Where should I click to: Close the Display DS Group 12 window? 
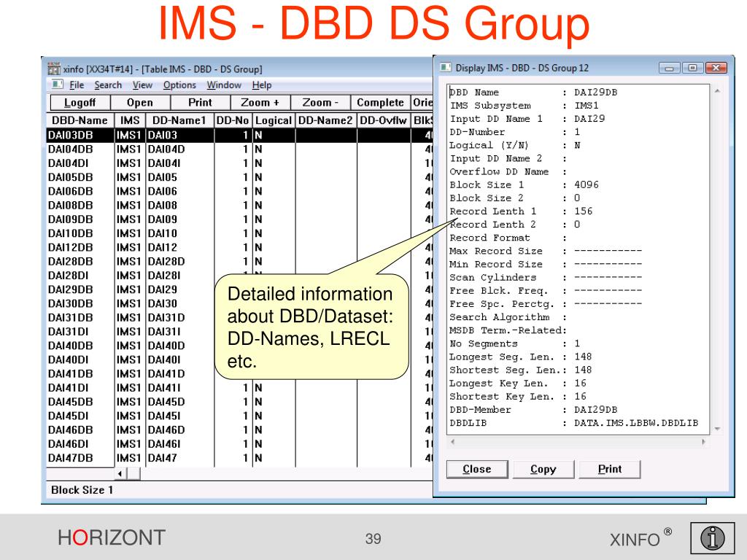coord(716,68)
